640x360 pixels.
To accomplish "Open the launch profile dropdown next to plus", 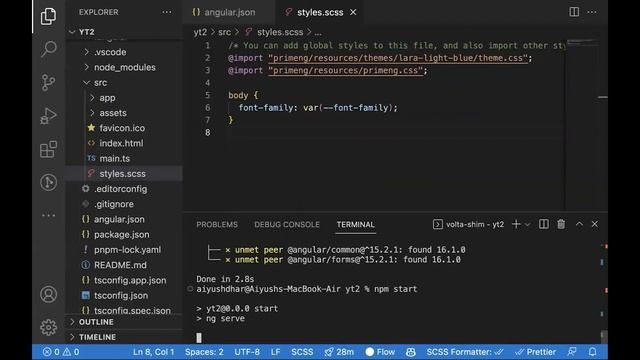I will [x=527, y=224].
